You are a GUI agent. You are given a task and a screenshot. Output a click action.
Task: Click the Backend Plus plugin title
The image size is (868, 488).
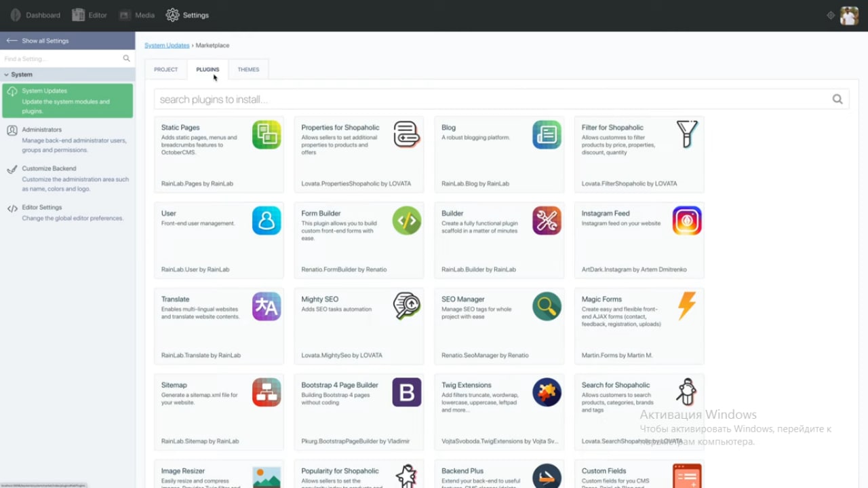coord(462,471)
